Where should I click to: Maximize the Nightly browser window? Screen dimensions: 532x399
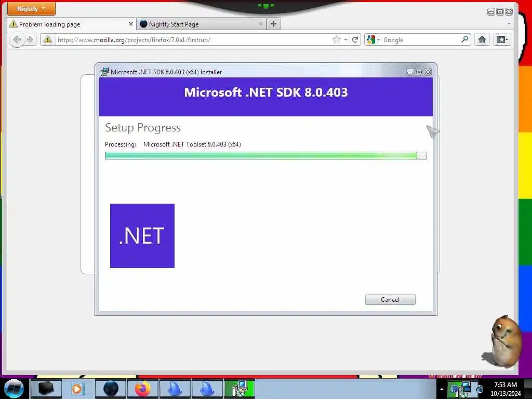(x=500, y=12)
